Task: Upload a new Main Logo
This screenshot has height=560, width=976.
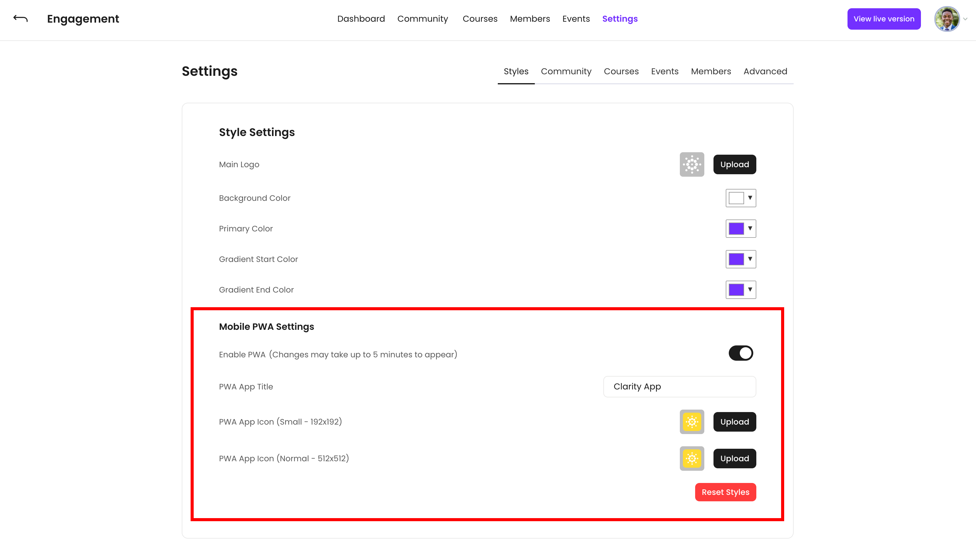Action: tap(734, 164)
